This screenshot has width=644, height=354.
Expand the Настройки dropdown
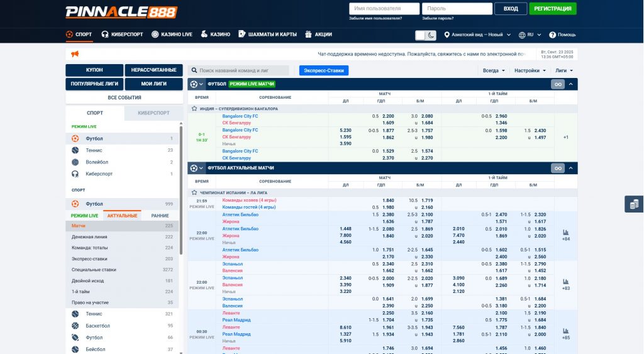tap(530, 71)
